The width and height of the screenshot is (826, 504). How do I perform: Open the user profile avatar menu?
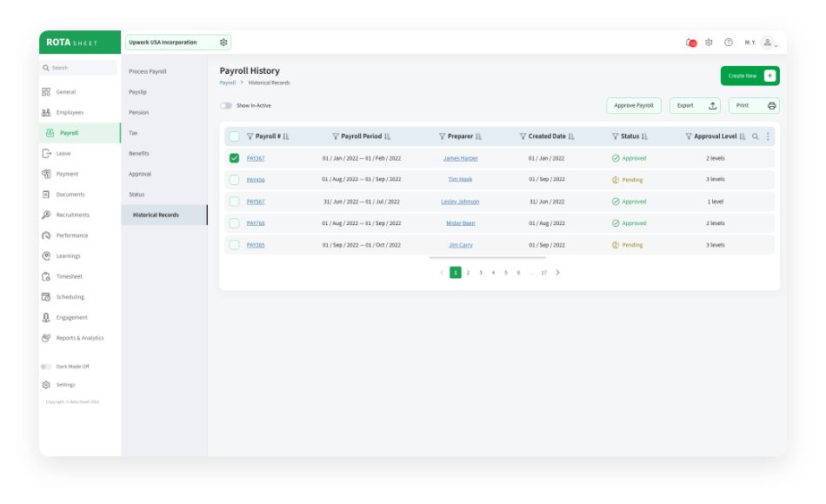[769, 42]
